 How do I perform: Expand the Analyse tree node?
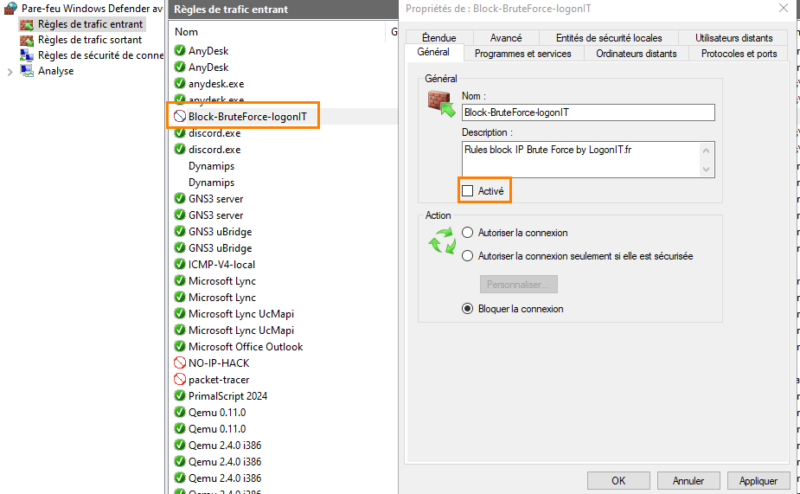click(11, 72)
